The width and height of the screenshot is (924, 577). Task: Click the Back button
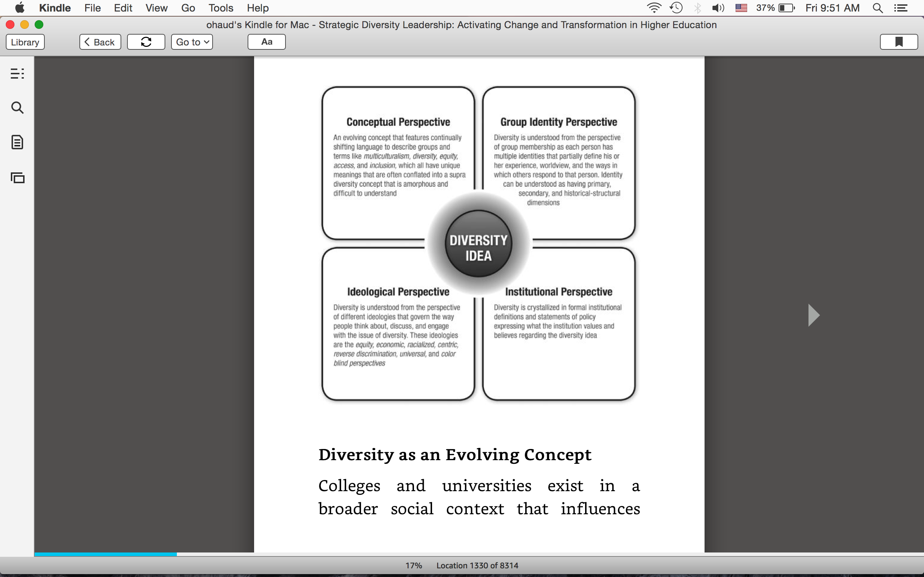tap(100, 42)
